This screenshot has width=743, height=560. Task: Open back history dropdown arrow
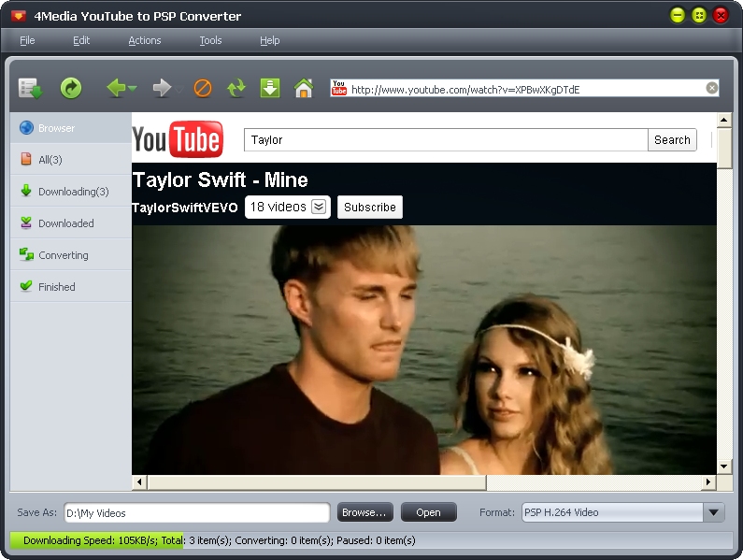tap(133, 89)
